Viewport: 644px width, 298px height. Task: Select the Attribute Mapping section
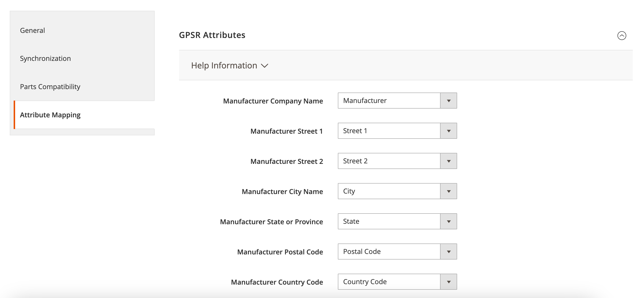pyautogui.click(x=50, y=115)
